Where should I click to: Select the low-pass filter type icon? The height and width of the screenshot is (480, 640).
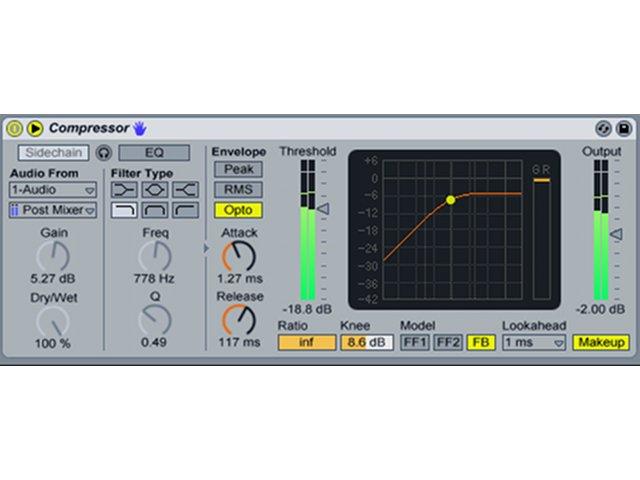pos(124,210)
